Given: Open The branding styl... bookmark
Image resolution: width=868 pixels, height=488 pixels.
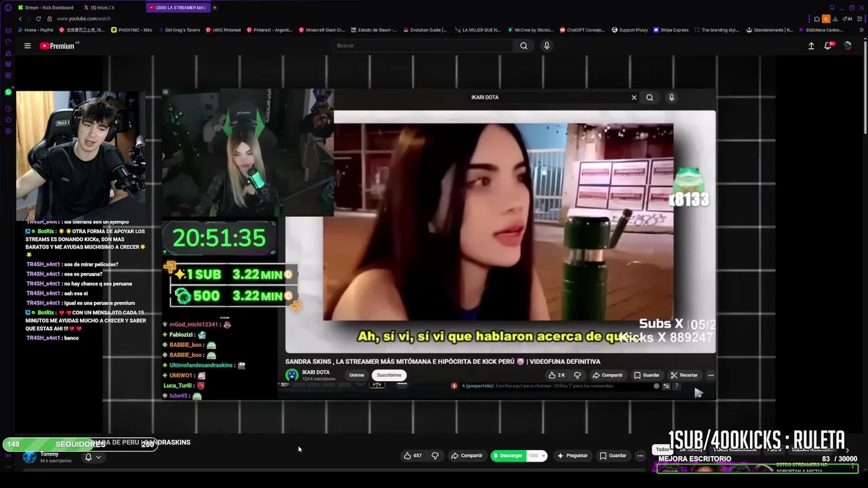Looking at the screenshot, I should click(x=716, y=30).
